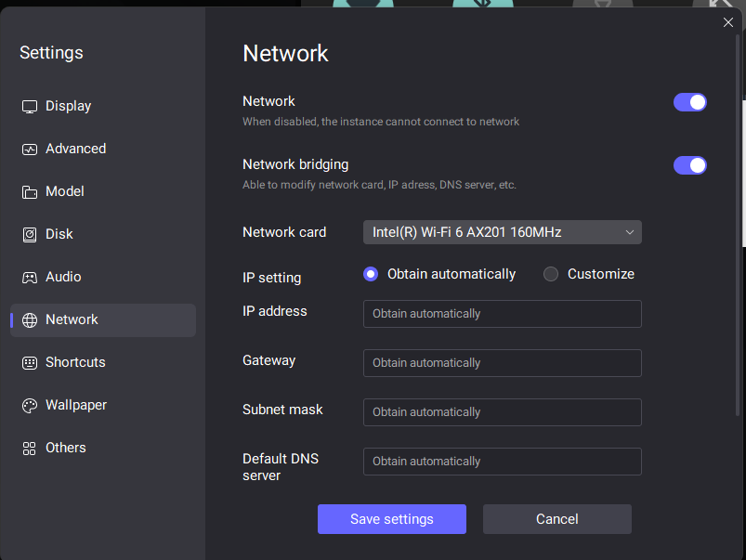Click 'When disabled, the instance cannot connect' description
This screenshot has height=560, width=746.
click(381, 122)
